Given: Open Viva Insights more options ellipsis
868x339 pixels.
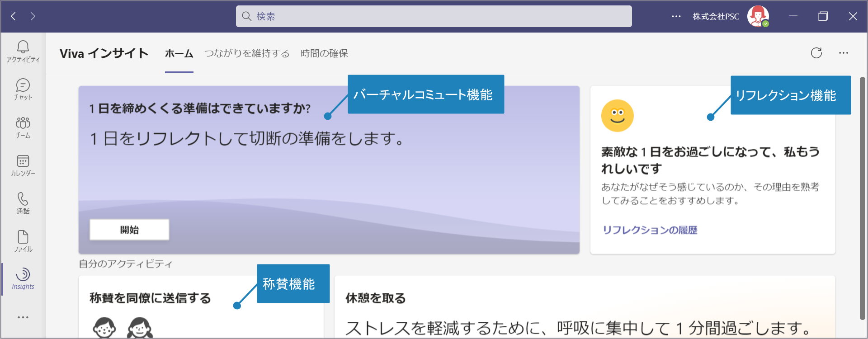Looking at the screenshot, I should click(x=844, y=53).
